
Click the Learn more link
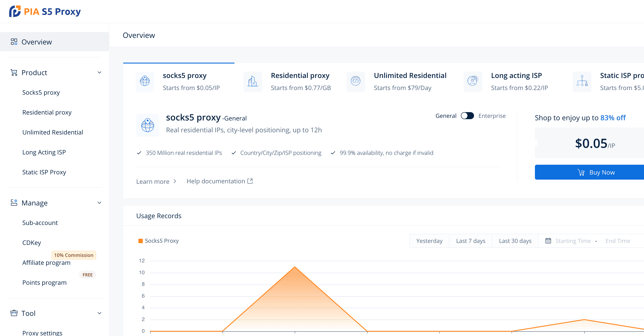click(x=156, y=182)
